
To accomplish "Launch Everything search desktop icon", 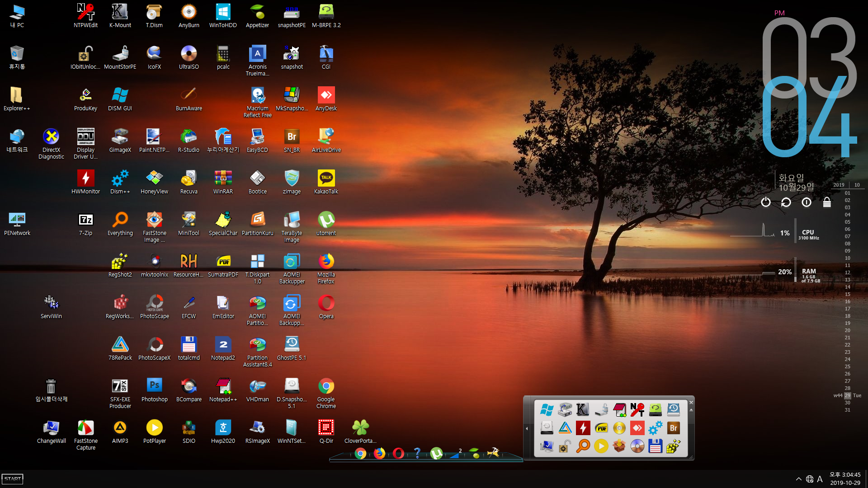I will pyautogui.click(x=120, y=224).
